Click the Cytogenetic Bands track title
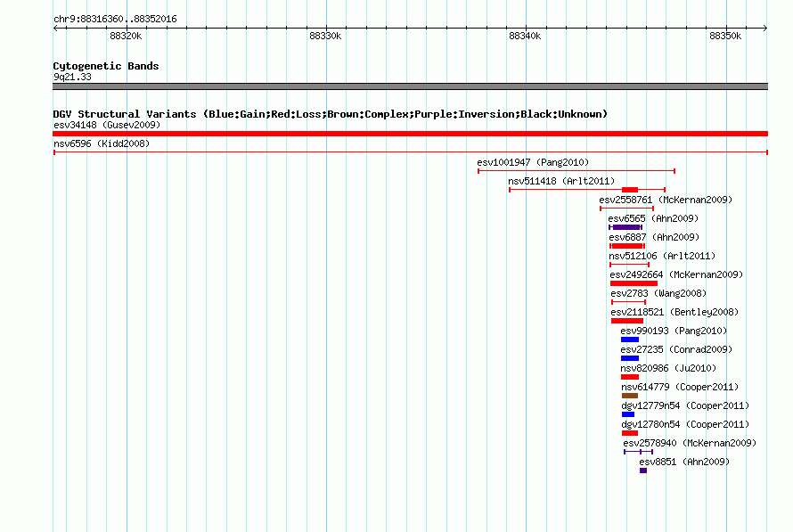 coord(106,66)
